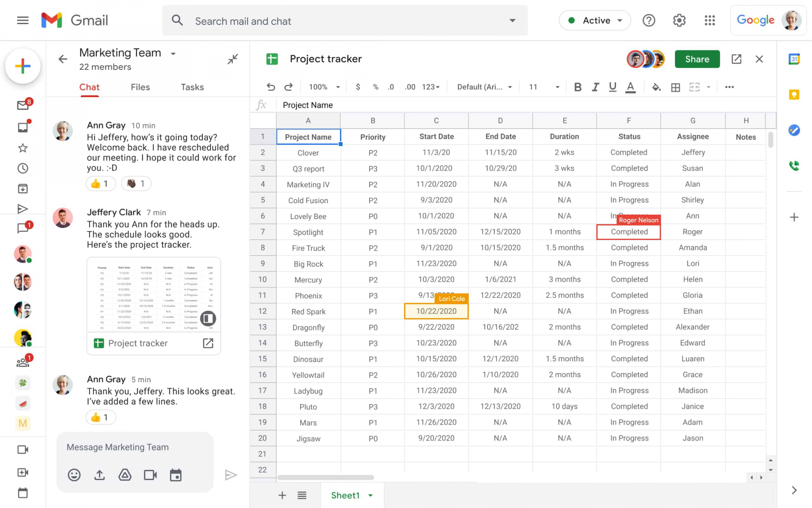Viewport: 812px width, 508px height.
Task: Click the Undo icon in the Sheets toolbar
Action: [x=271, y=87]
